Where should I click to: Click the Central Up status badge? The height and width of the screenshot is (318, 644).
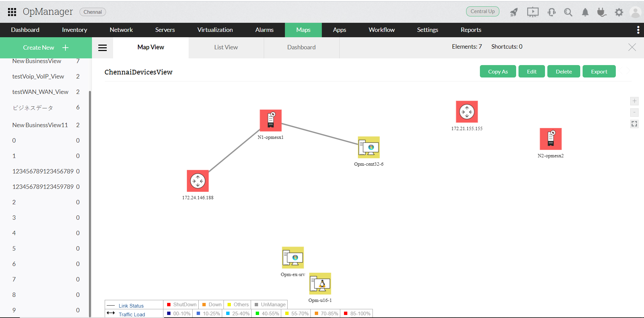click(x=483, y=11)
